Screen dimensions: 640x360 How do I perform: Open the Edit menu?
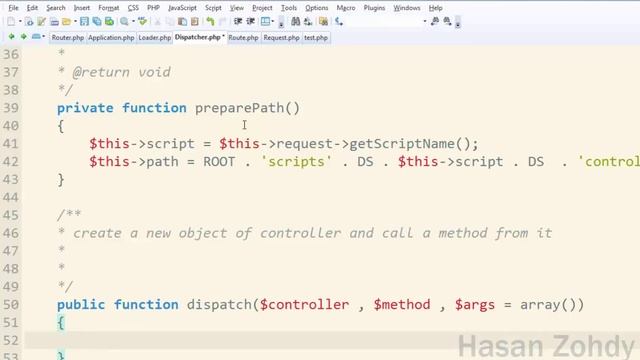(x=32, y=8)
